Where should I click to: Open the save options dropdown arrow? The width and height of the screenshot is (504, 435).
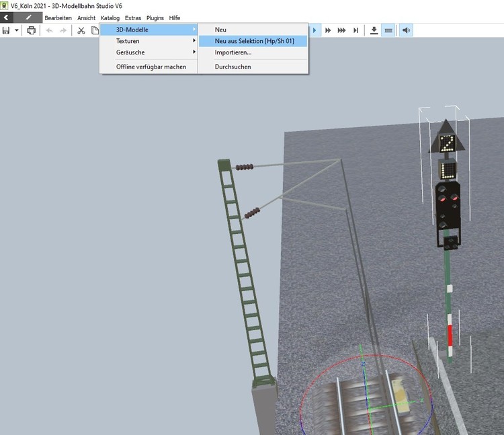click(x=17, y=30)
